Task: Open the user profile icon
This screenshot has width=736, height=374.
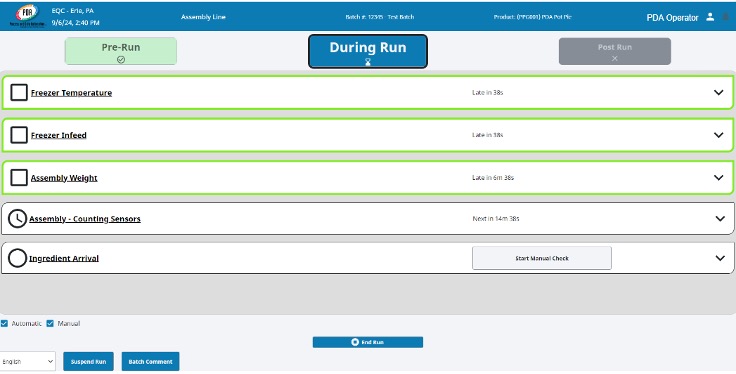Action: click(x=710, y=17)
